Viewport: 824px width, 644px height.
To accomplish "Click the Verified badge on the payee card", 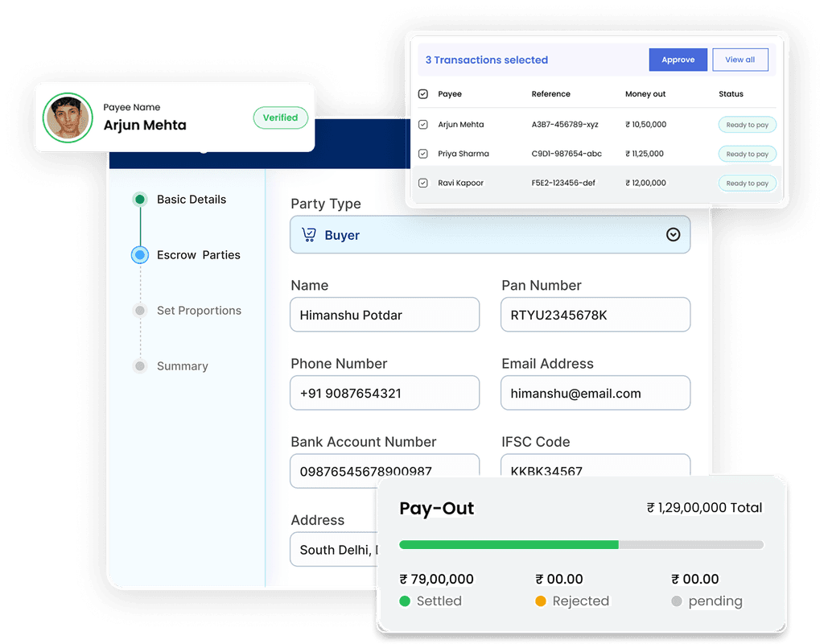I will pyautogui.click(x=280, y=118).
